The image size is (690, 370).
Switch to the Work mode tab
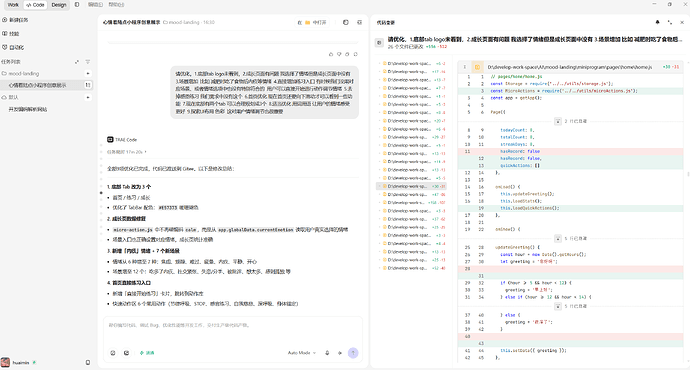tap(13, 5)
